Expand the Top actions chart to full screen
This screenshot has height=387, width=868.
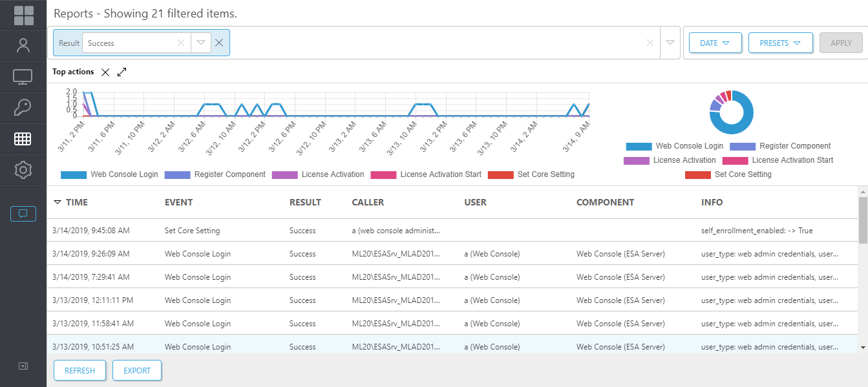pyautogui.click(x=122, y=73)
